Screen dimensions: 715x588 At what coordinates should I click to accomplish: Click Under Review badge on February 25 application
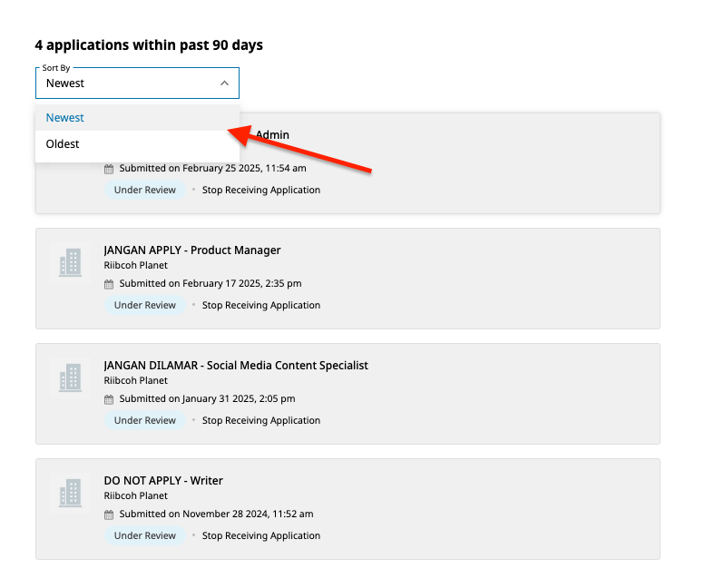(x=145, y=190)
